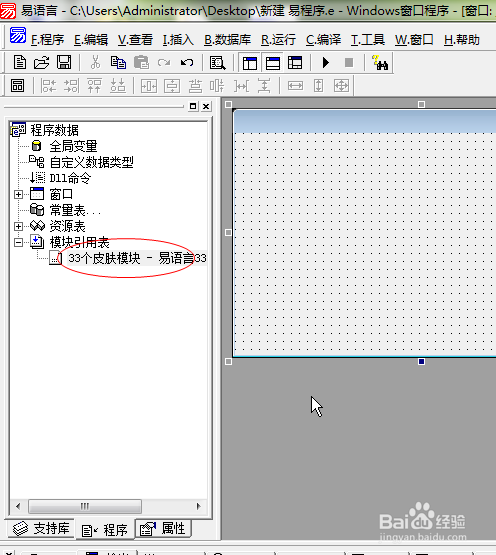
Task: Open the B.数据库 menu
Action: coord(227,40)
